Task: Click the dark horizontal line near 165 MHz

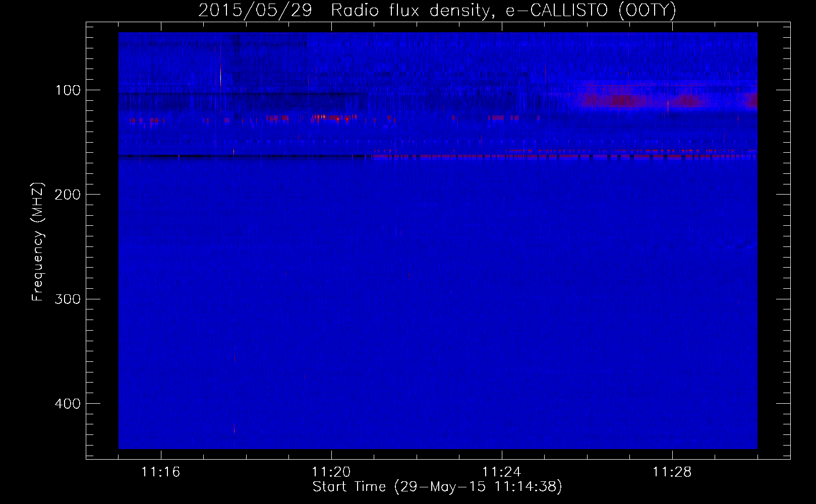Action: 245,157
